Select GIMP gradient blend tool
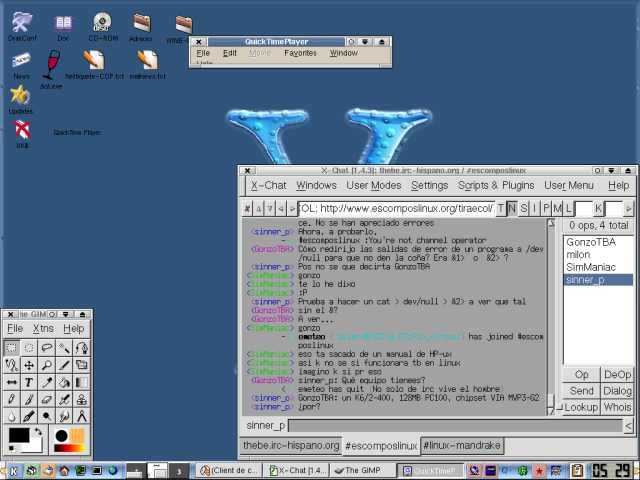 (x=82, y=382)
